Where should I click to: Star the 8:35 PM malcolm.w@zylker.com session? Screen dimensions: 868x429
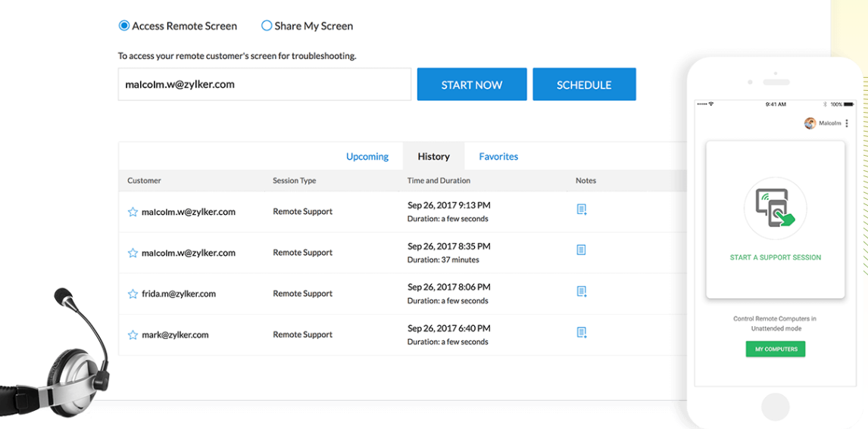pos(133,253)
